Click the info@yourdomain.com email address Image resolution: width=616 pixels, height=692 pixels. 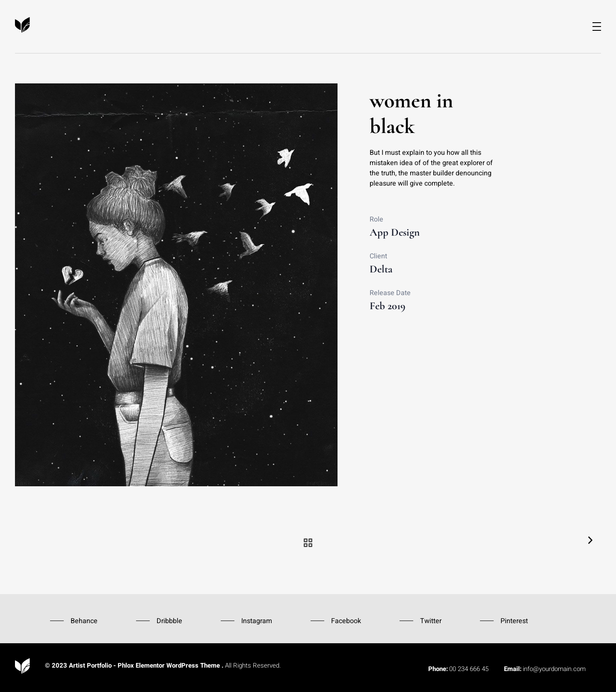click(554, 669)
